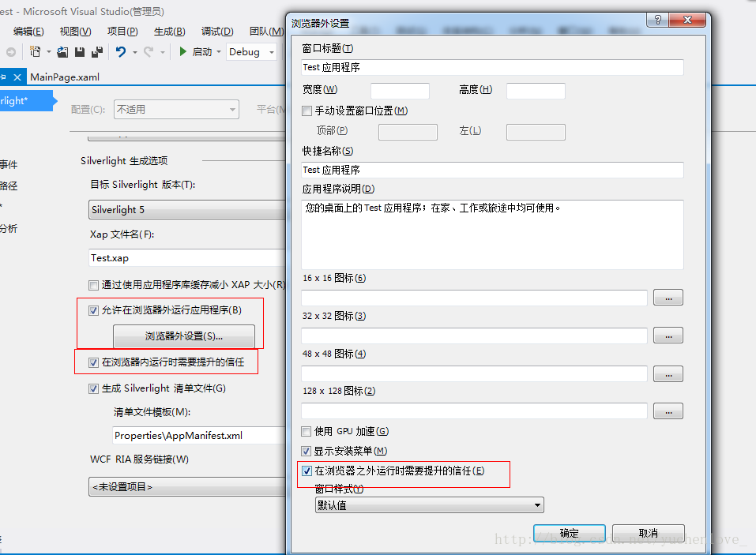Click the 应用程序说明 description text area

pyautogui.click(x=492, y=234)
